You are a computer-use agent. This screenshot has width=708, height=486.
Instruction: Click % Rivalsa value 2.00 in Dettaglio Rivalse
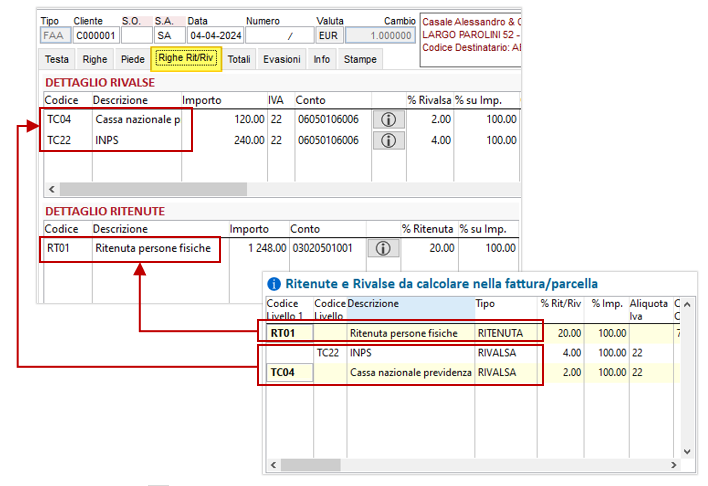point(441,119)
